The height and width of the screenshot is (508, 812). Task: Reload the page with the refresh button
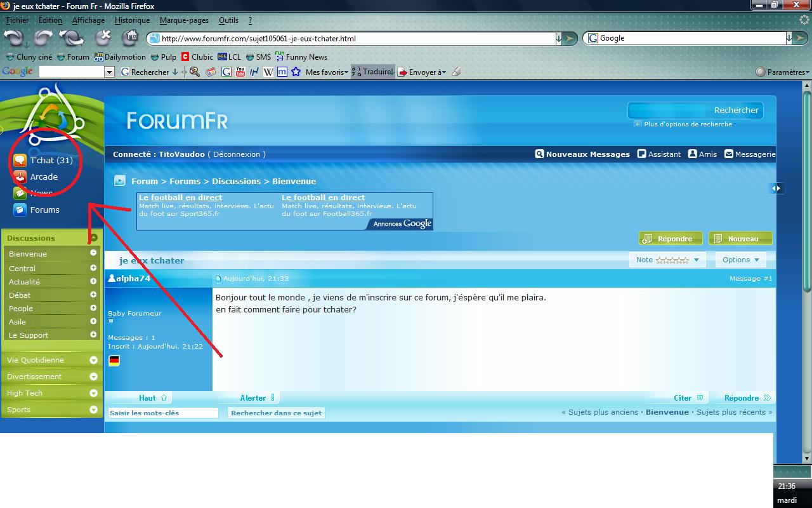70,37
